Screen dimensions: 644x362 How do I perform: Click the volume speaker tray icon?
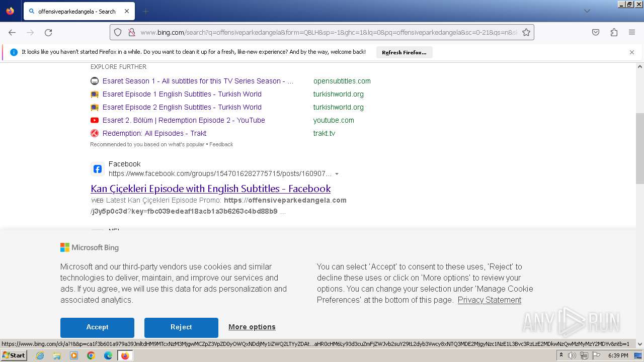[572, 355]
